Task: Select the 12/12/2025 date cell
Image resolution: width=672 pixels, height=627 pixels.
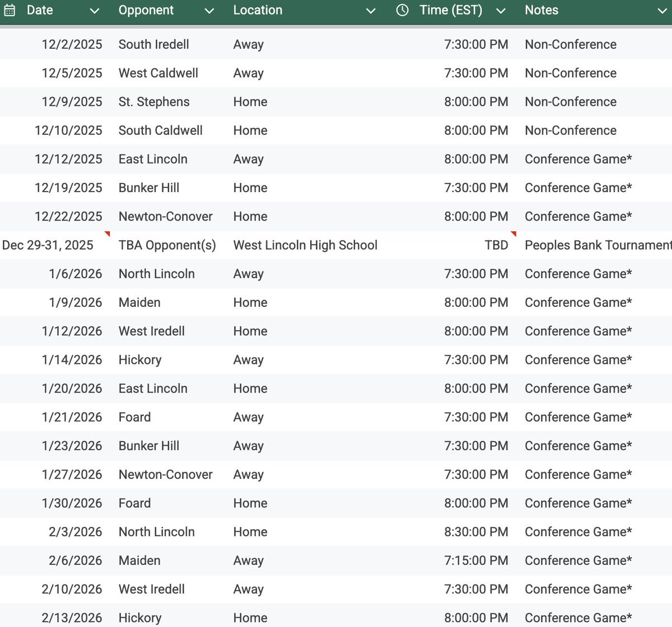Action: [x=68, y=159]
